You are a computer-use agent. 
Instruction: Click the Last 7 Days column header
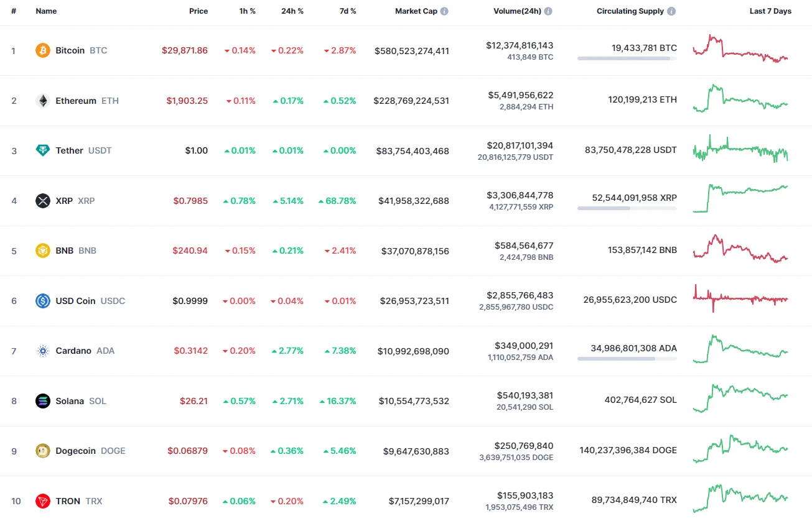tap(770, 11)
